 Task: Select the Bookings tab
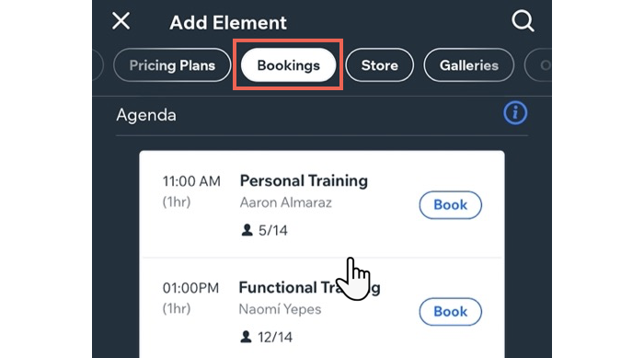click(x=288, y=65)
